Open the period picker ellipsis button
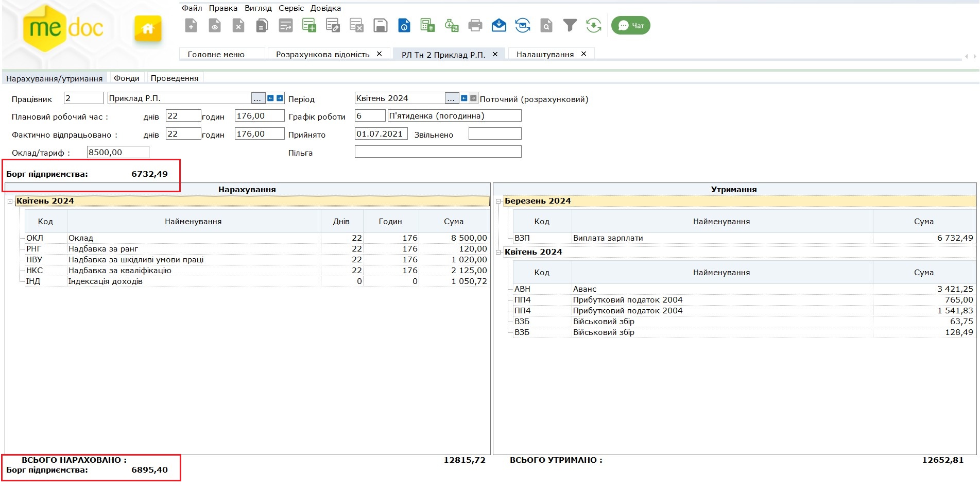 coord(451,98)
